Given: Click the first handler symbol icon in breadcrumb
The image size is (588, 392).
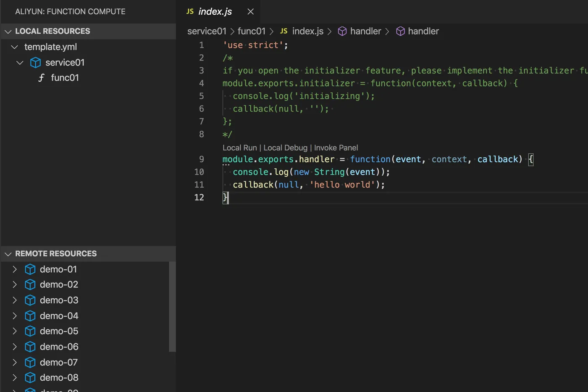Looking at the screenshot, I should pos(342,32).
